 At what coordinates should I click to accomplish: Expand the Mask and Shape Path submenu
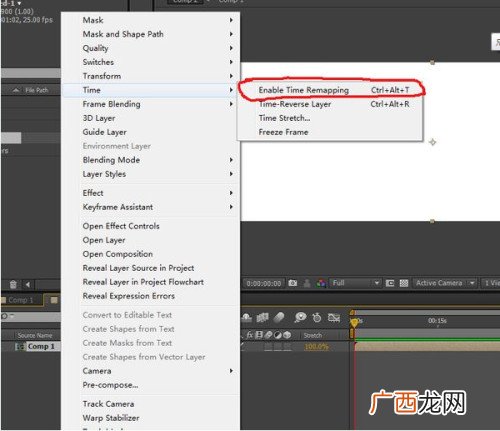click(152, 34)
